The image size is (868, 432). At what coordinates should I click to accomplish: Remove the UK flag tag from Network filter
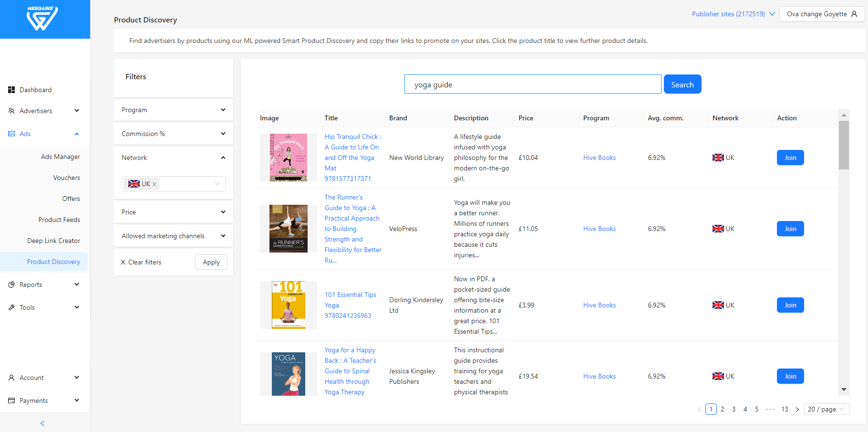[x=155, y=184]
